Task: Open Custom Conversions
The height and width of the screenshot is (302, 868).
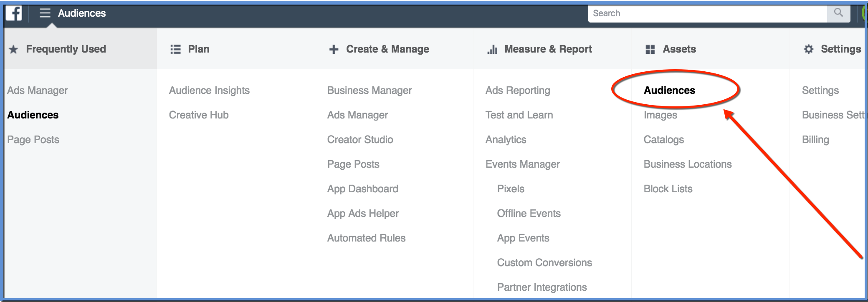Action: click(544, 263)
